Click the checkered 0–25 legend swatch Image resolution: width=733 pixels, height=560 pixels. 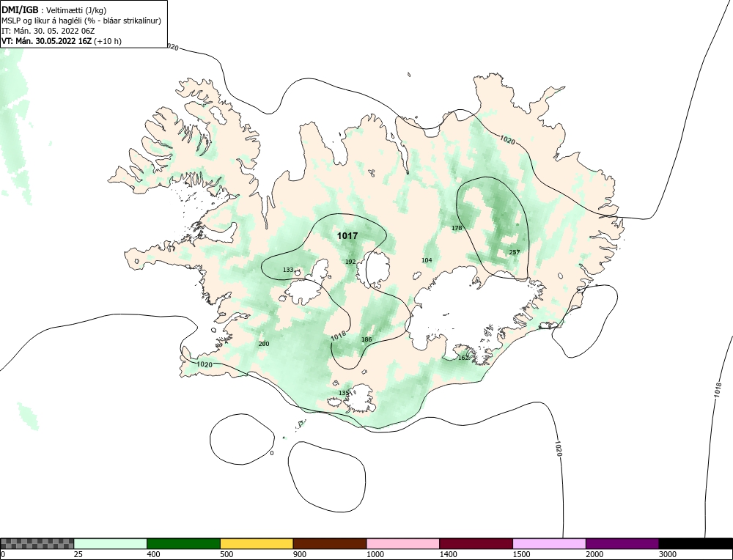point(37,543)
